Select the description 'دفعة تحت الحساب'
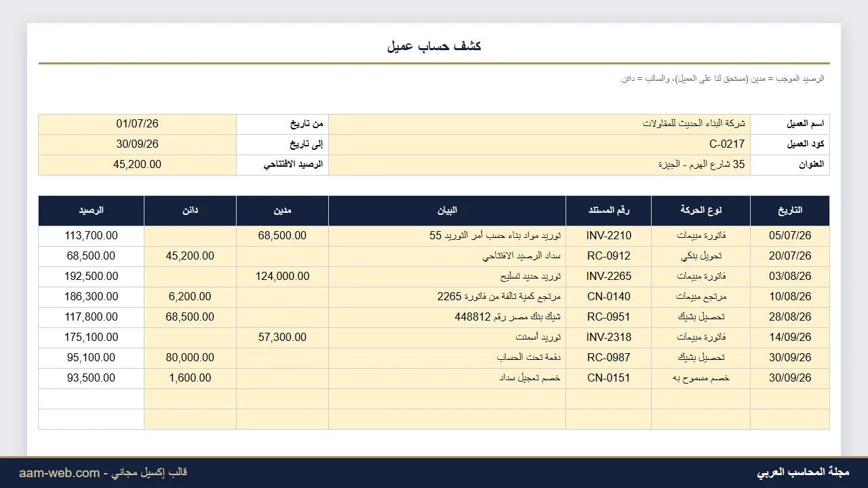 point(528,358)
